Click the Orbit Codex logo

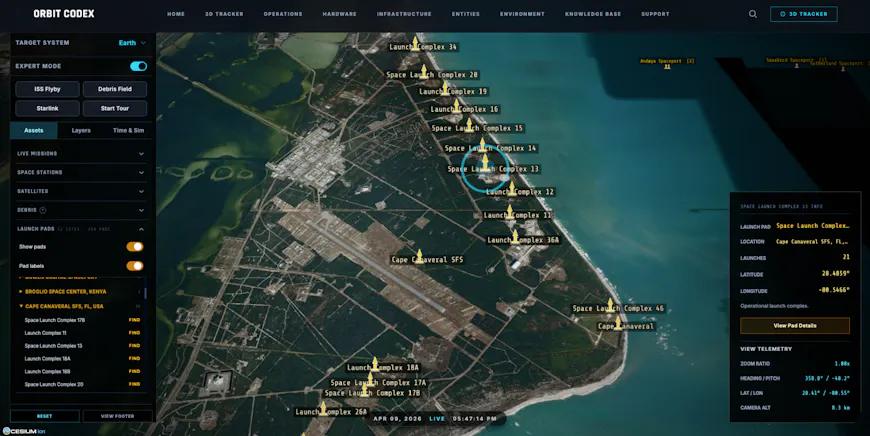[x=64, y=14]
